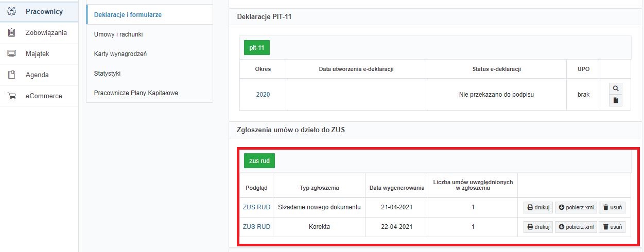The image size is (644, 252).
Task: Click the date 21-04-2021 cell
Action: (397, 207)
